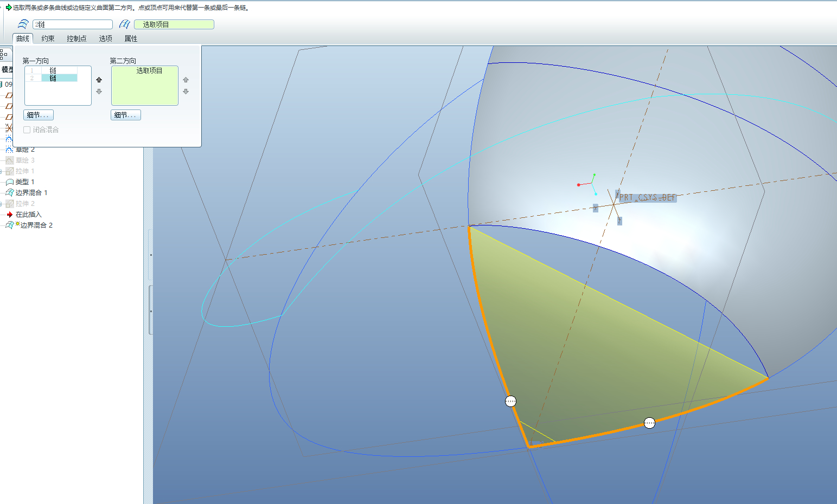Click the second direction curves icon
Image resolution: width=837 pixels, height=504 pixels.
pyautogui.click(x=125, y=24)
